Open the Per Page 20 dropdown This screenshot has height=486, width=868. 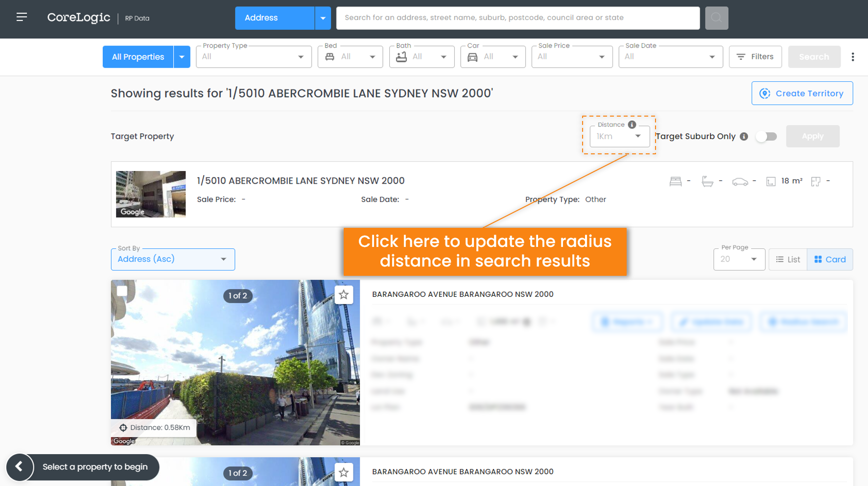[739, 259]
